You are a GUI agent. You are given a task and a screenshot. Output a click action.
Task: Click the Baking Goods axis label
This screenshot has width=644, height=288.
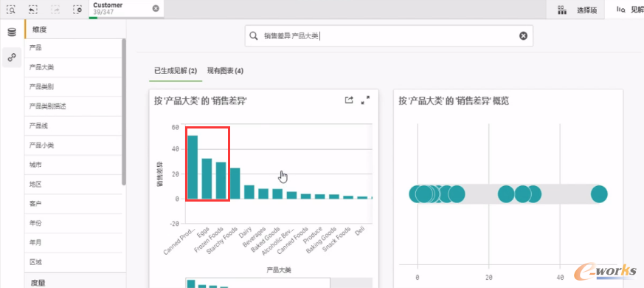click(322, 240)
